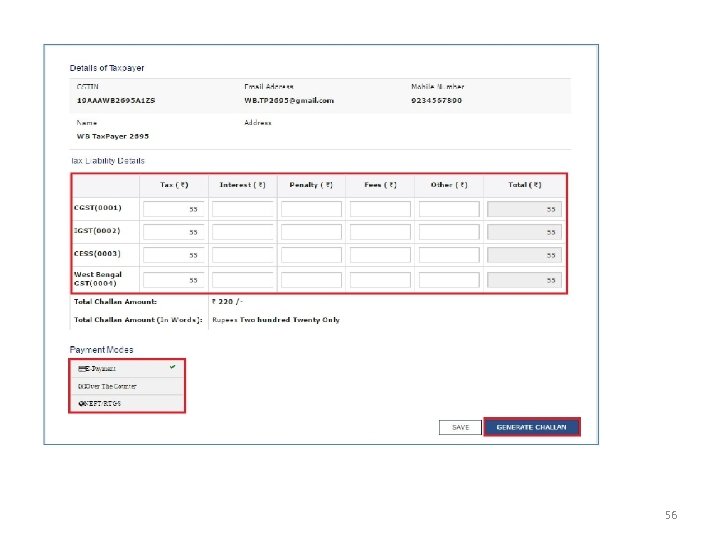Focus the CESS(0003) Interest field

pyautogui.click(x=242, y=255)
